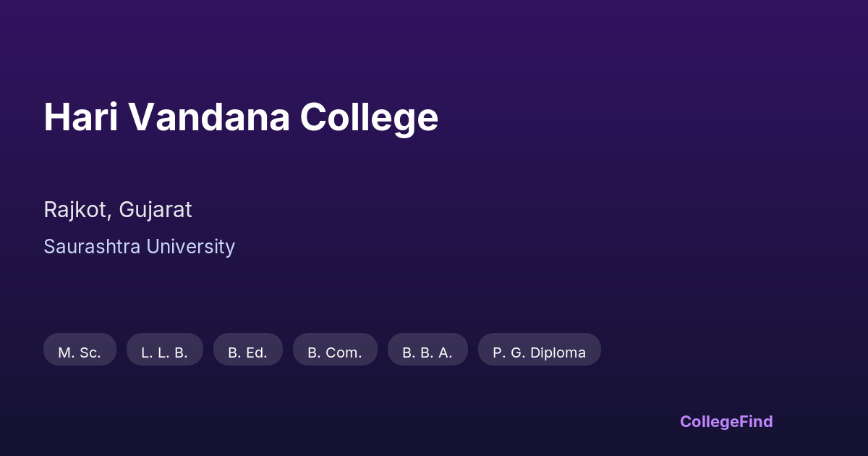Open the Saurashtra University affiliation link

(x=139, y=247)
